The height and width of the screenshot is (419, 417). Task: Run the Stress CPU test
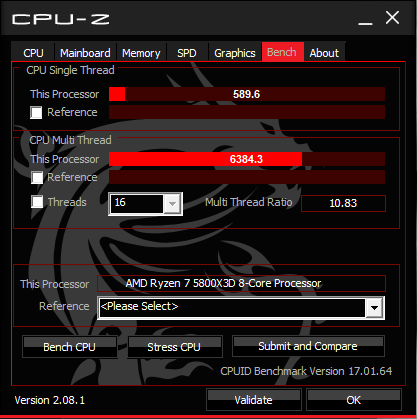click(x=175, y=347)
